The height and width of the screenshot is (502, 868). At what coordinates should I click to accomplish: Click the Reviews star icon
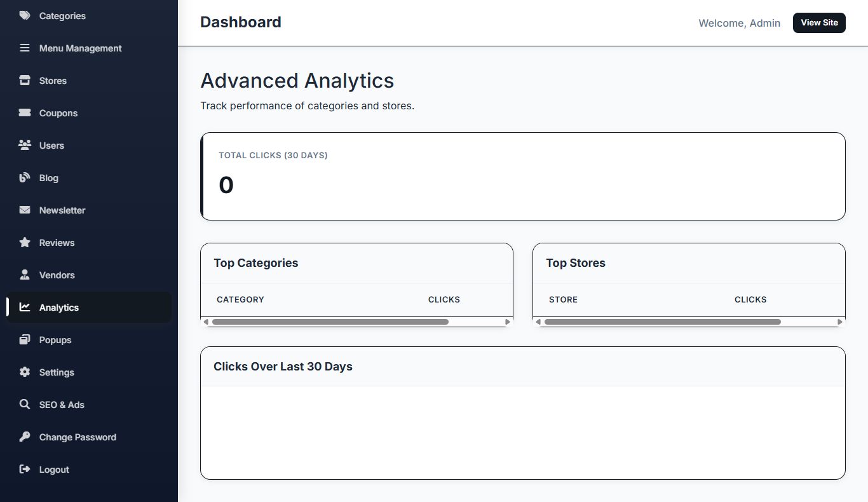[25, 243]
